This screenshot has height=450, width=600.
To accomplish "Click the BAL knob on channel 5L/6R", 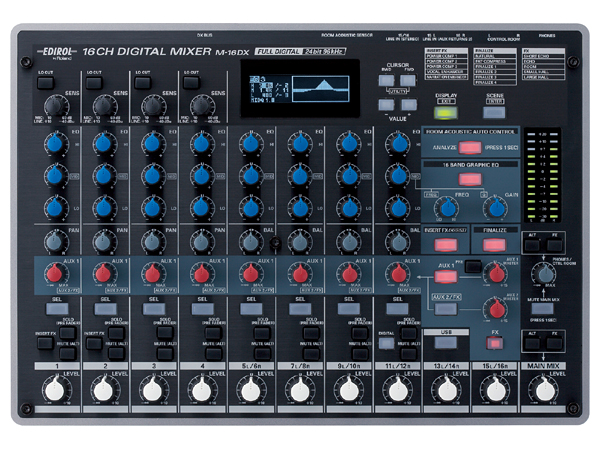I will click(250, 242).
